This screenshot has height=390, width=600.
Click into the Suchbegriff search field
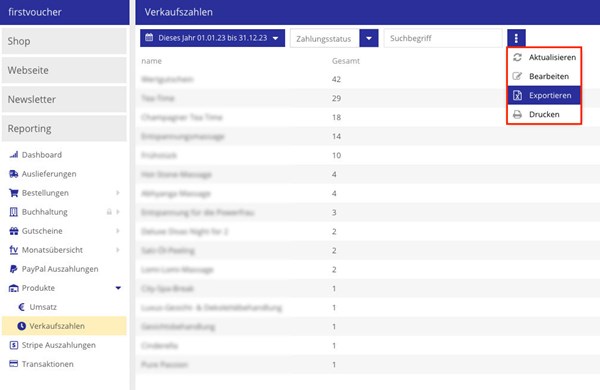[x=443, y=38]
